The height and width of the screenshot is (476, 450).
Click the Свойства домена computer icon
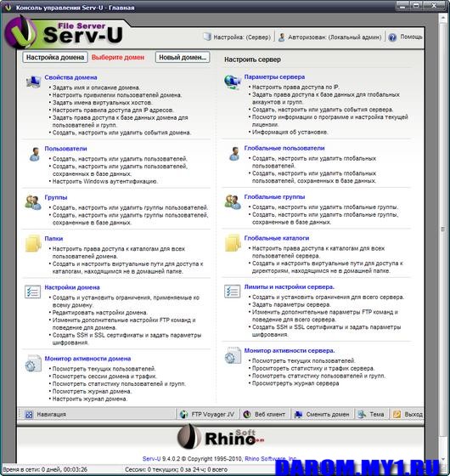33,82
